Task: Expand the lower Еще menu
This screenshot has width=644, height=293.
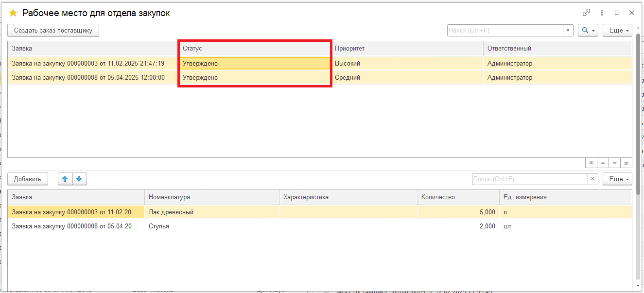Action: [x=617, y=179]
